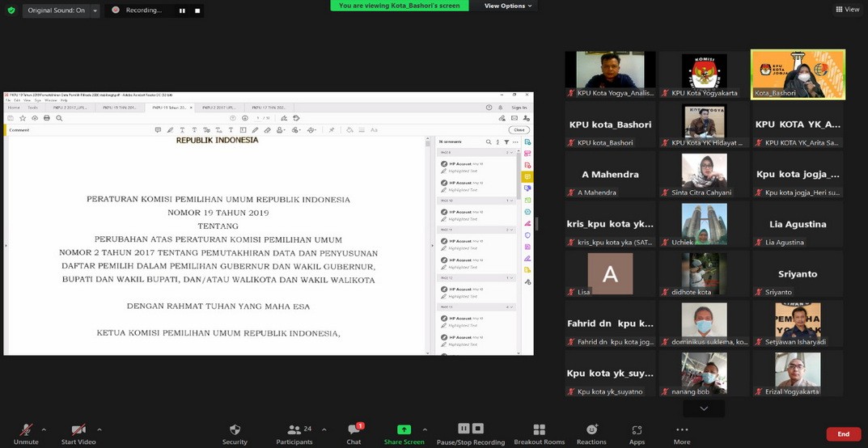Unmute the microphone

pyautogui.click(x=26, y=433)
